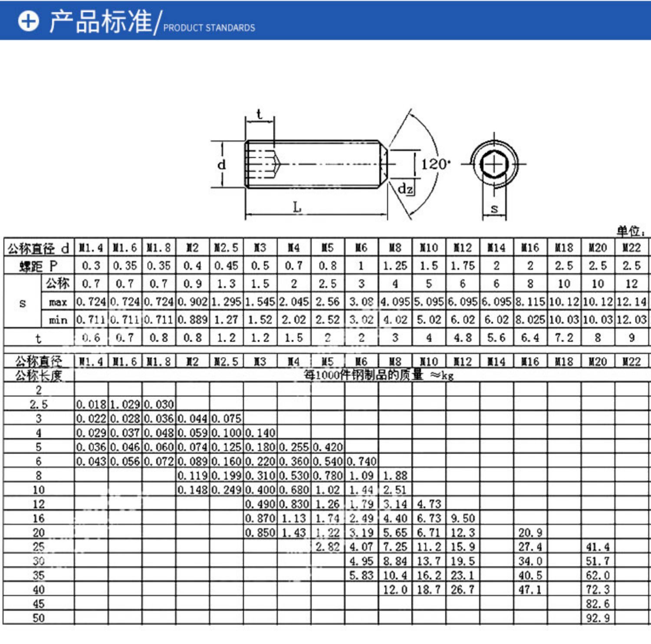Click the "产品标准" title in the banner
Image resolution: width=651 pixels, height=644 pixels.
pyautogui.click(x=100, y=21)
